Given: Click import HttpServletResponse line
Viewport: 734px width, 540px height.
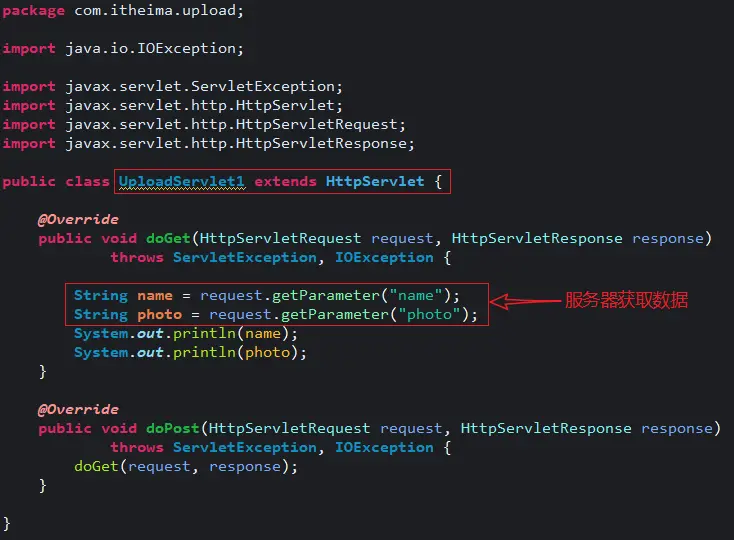Looking at the screenshot, I should [x=209, y=143].
